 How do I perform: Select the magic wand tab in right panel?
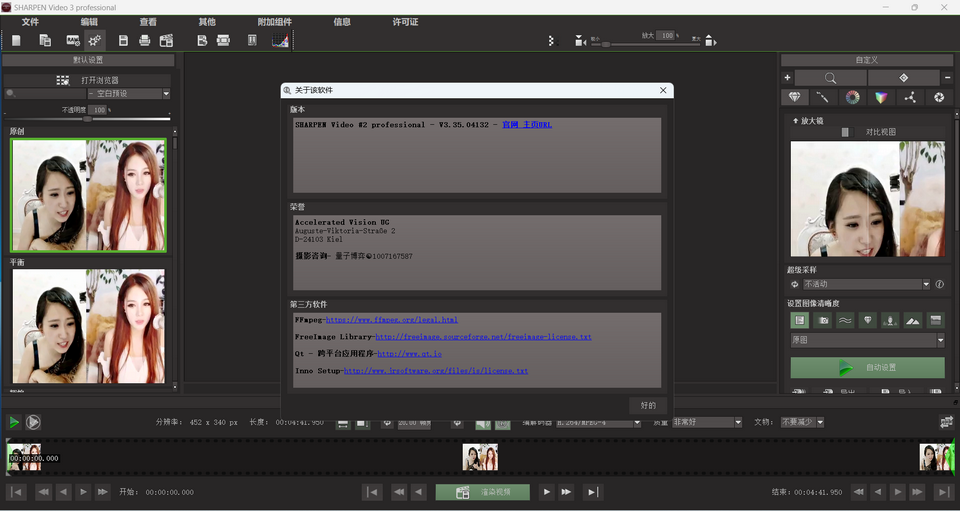tap(823, 97)
